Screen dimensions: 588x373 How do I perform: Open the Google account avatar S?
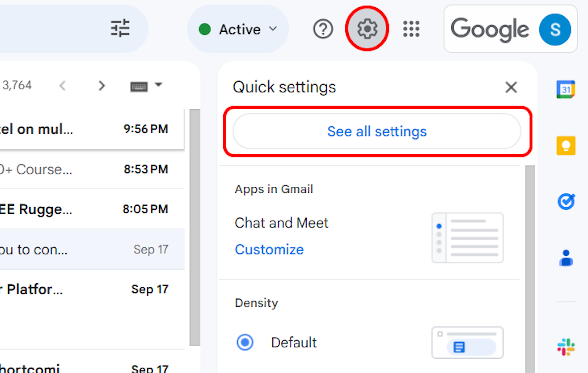click(x=555, y=29)
